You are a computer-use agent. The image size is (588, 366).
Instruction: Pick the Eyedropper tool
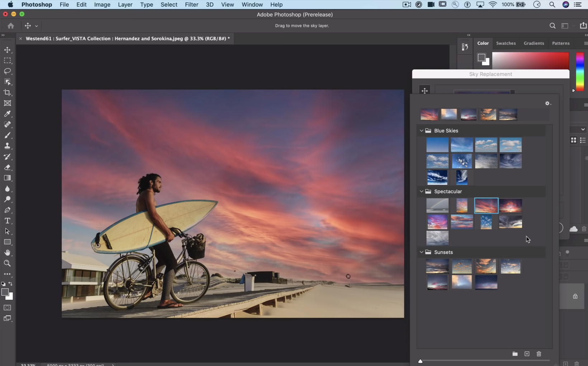(7, 114)
